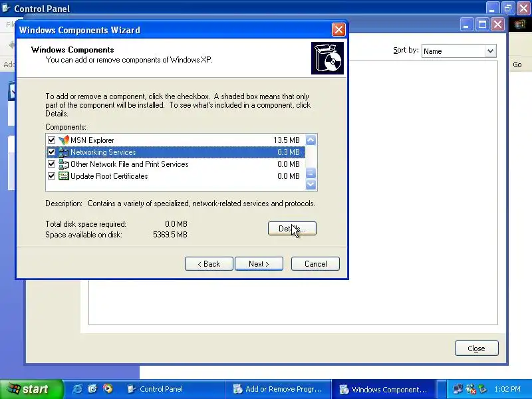The height and width of the screenshot is (399, 532).
Task: Launch Windows Media Player from Quick Launch
Action: click(108, 389)
